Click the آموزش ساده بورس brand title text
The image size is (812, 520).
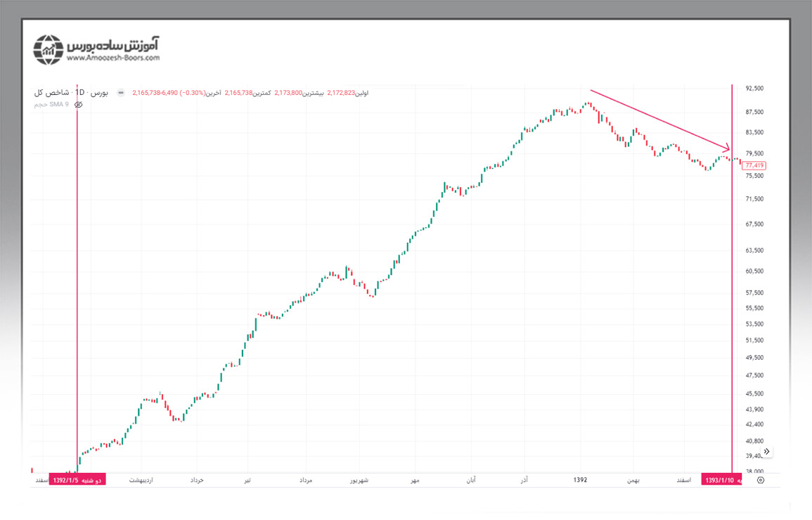[x=114, y=44]
